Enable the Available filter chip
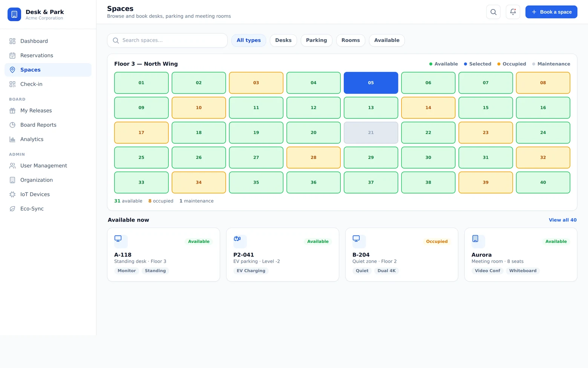 click(x=387, y=40)
